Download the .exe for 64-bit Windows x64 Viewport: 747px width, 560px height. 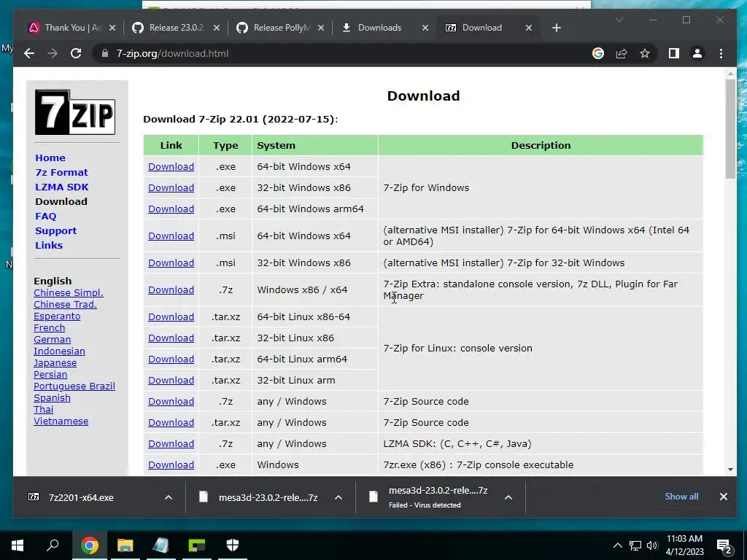171,167
